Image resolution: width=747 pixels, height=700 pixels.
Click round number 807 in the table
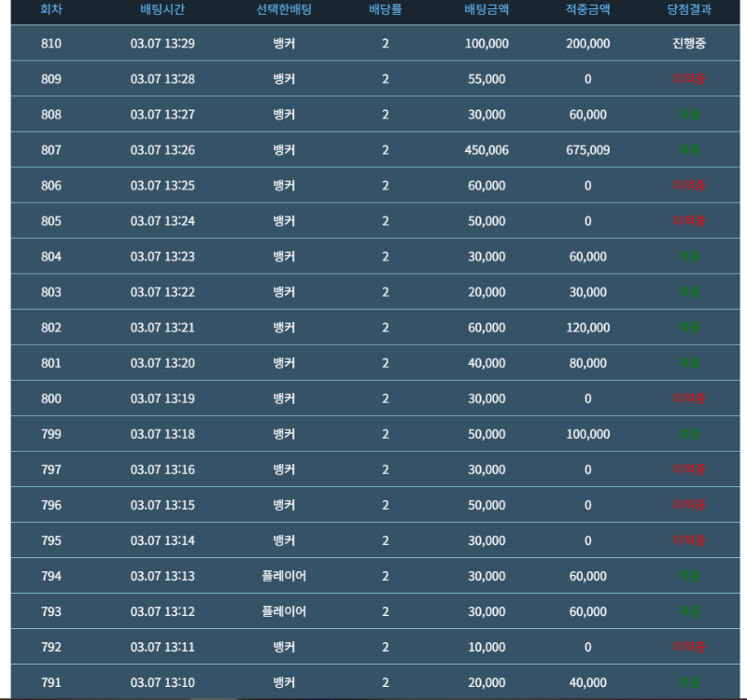pos(51,150)
